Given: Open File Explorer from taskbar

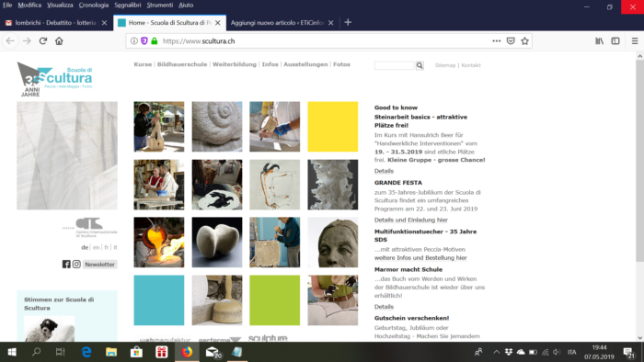Looking at the screenshot, I should pos(111,352).
